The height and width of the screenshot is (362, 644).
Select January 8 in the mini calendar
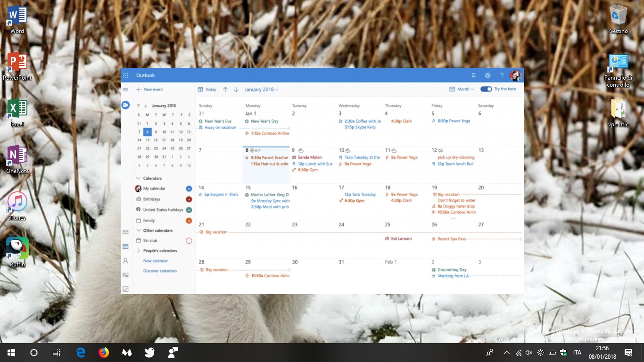(x=147, y=132)
